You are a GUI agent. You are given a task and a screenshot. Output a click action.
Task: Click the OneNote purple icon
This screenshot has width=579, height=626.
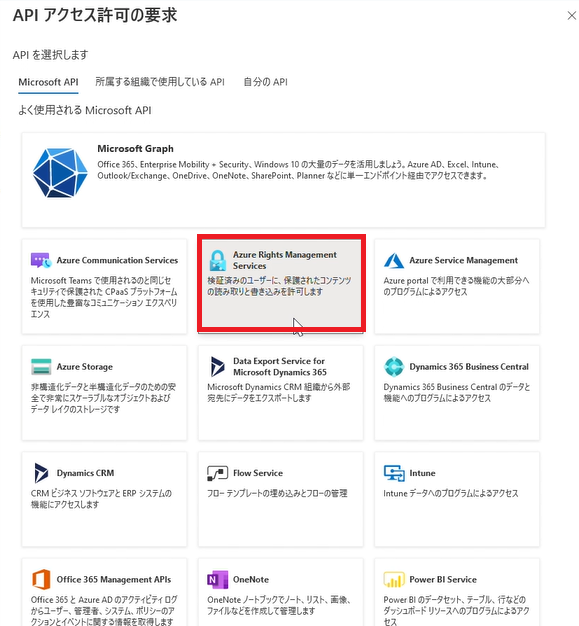coord(218,579)
